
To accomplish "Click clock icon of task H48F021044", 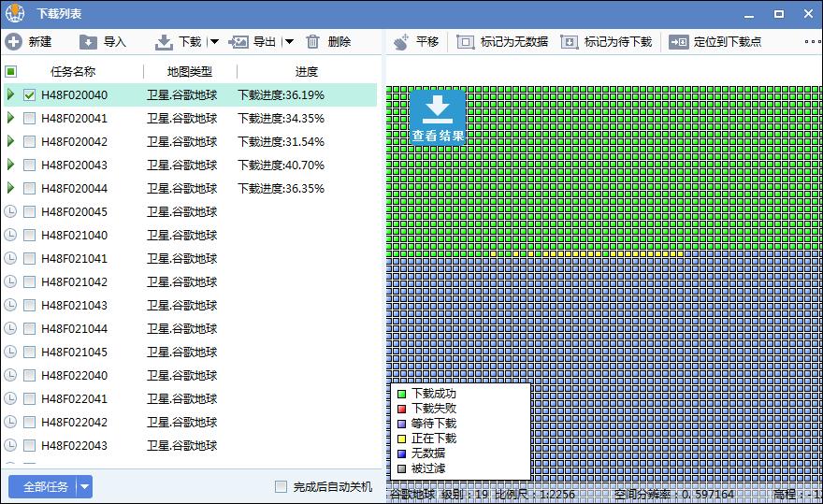I will pyautogui.click(x=10, y=328).
